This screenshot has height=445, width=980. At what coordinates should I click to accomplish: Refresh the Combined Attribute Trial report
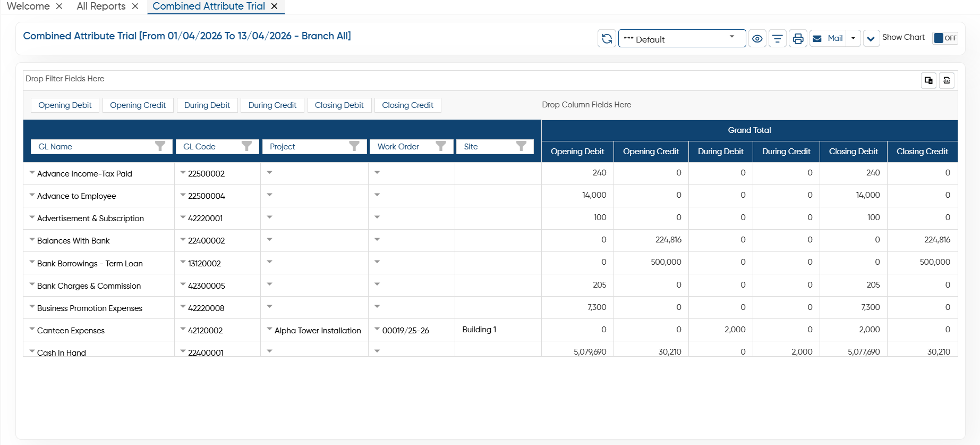coord(607,38)
